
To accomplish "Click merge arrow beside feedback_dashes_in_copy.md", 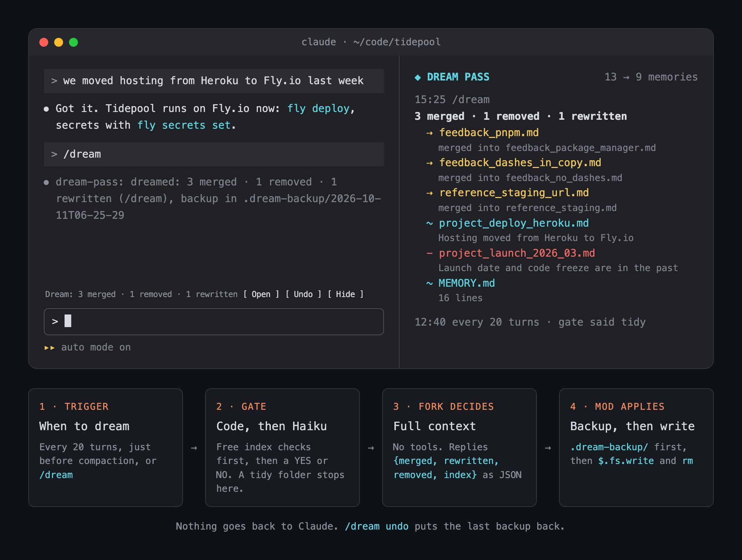I will click(x=430, y=163).
